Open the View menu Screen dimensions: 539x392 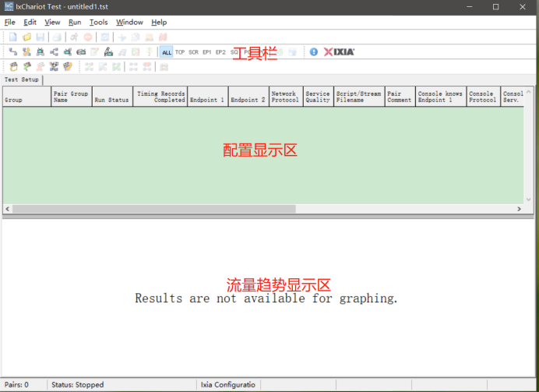(x=52, y=23)
